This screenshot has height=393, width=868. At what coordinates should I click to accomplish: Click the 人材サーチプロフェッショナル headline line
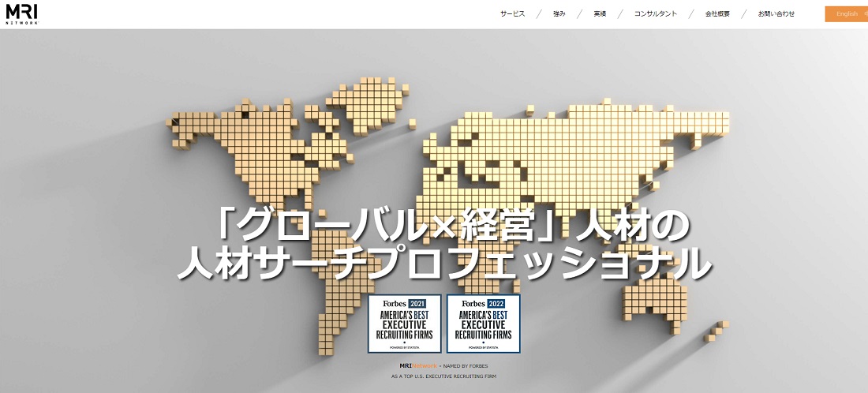(444, 264)
